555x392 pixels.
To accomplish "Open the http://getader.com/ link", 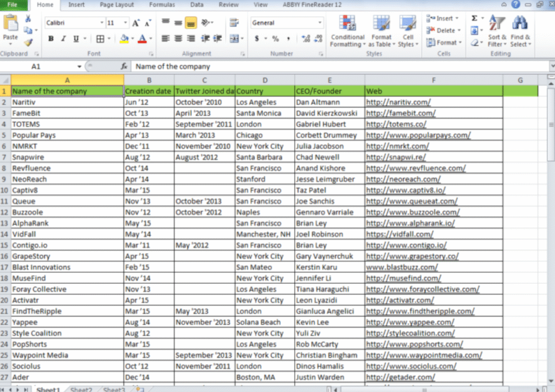I will (401, 377).
